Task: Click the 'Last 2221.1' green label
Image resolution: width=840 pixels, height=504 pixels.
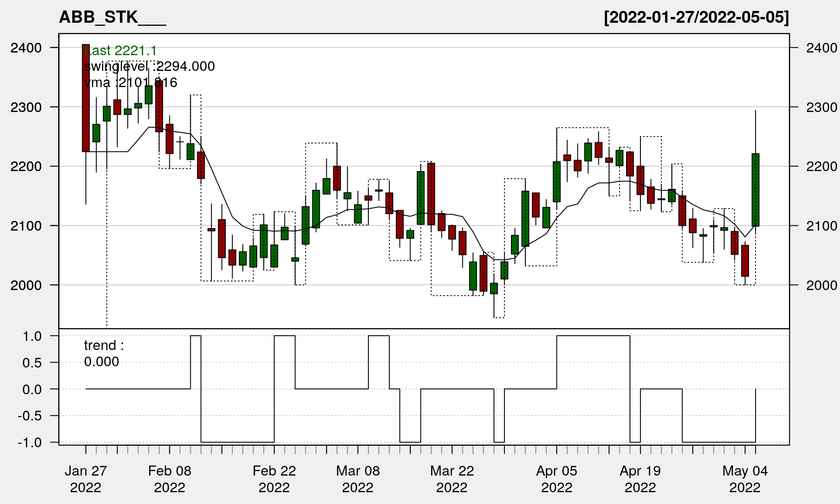Action: pyautogui.click(x=120, y=51)
